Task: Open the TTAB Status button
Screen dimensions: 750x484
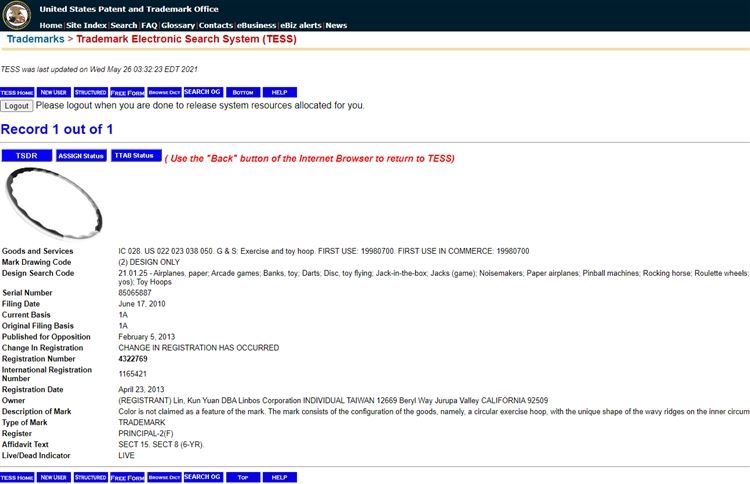Action: 136,155
